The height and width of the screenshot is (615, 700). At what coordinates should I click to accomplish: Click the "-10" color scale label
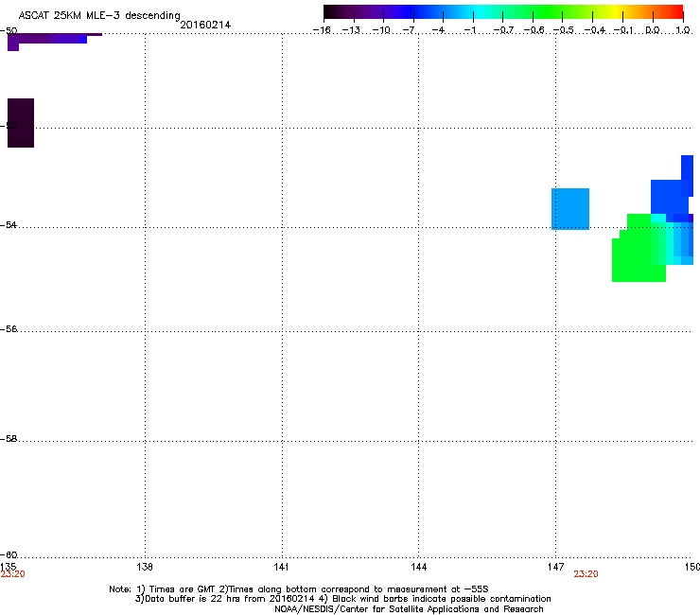(381, 30)
